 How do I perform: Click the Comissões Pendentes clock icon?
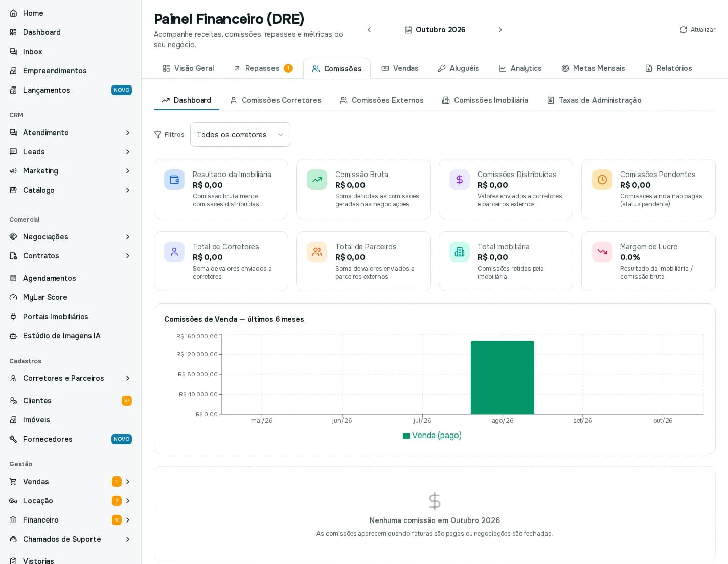point(602,180)
